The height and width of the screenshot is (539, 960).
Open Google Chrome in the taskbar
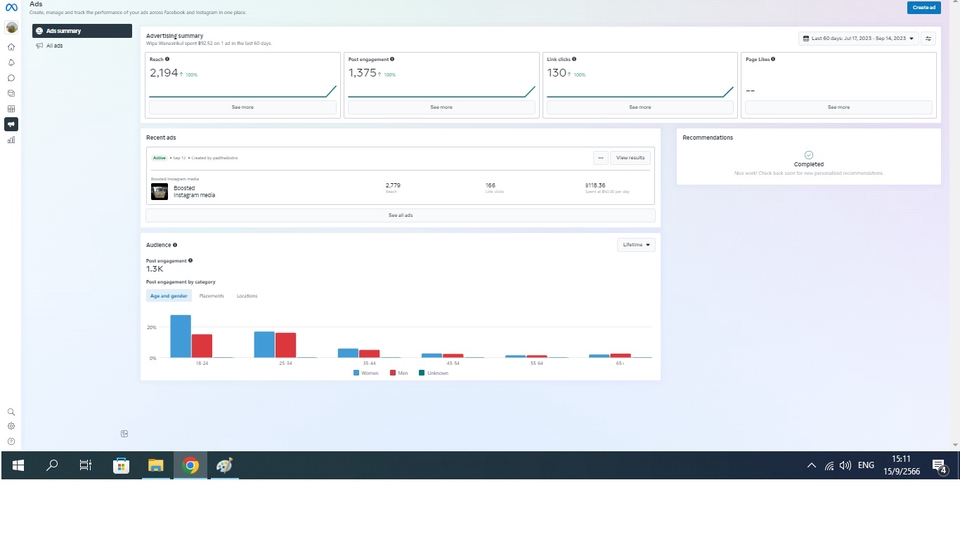[x=190, y=466]
